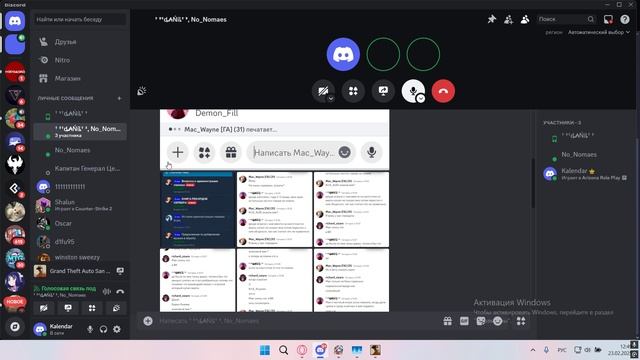The width and height of the screenshot is (640, 360).
Task: Open No_Nomaes direct message
Action: (80, 150)
